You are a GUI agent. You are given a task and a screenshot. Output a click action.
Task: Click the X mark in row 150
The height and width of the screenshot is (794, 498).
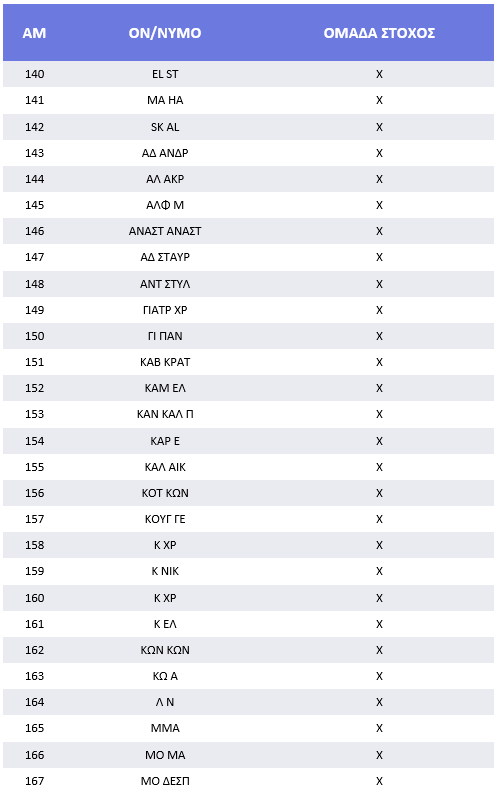379,336
